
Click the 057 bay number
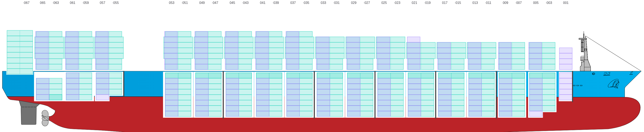(102, 3)
